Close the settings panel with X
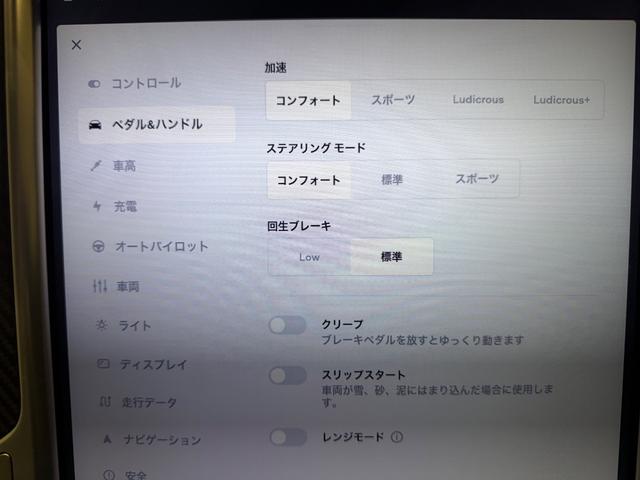Image resolution: width=640 pixels, height=480 pixels. point(77,45)
